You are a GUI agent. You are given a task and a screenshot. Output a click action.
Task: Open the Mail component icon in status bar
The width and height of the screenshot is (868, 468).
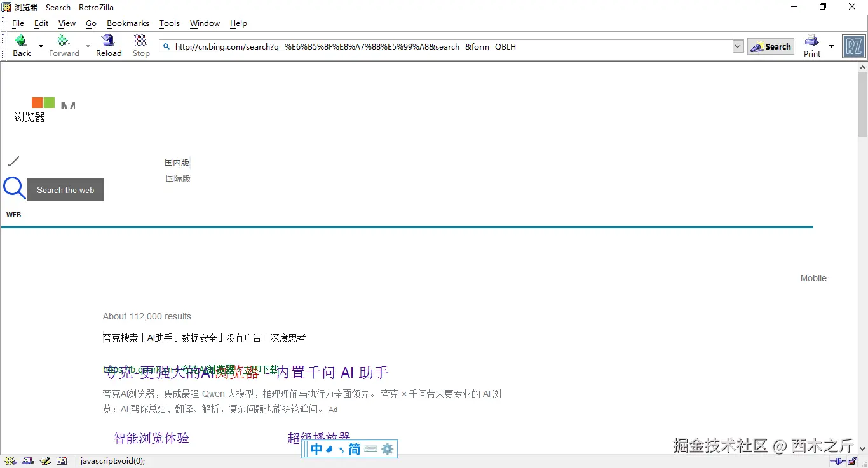27,461
